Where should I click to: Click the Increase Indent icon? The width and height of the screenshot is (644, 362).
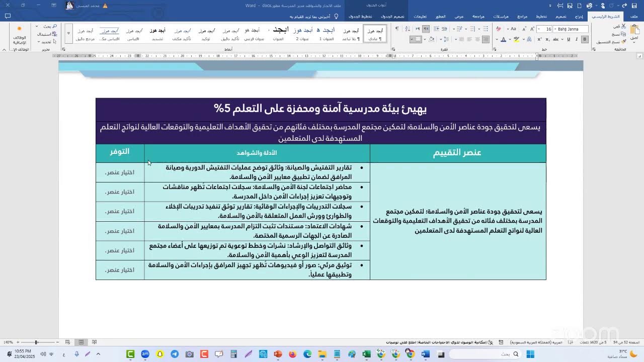[437, 29]
